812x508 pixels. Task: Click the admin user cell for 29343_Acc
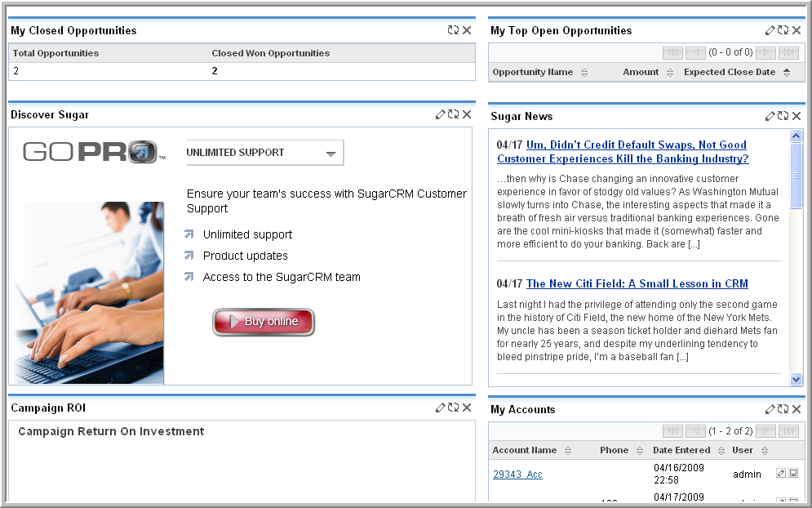coord(747,475)
